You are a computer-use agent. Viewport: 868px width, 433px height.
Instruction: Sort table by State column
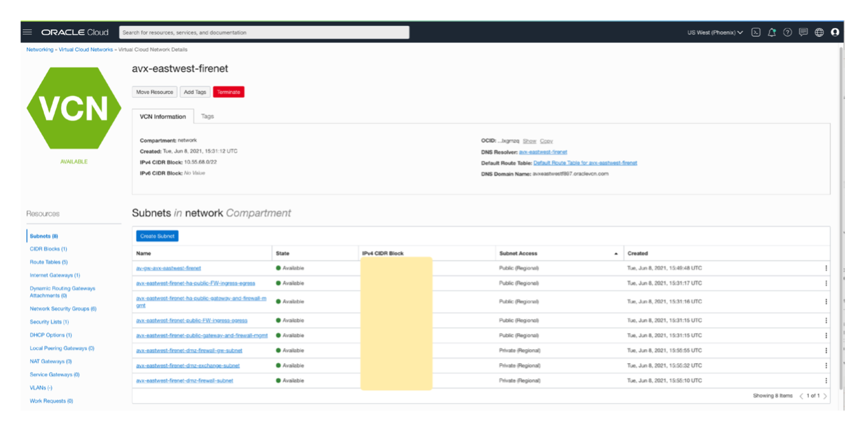pyautogui.click(x=315, y=254)
